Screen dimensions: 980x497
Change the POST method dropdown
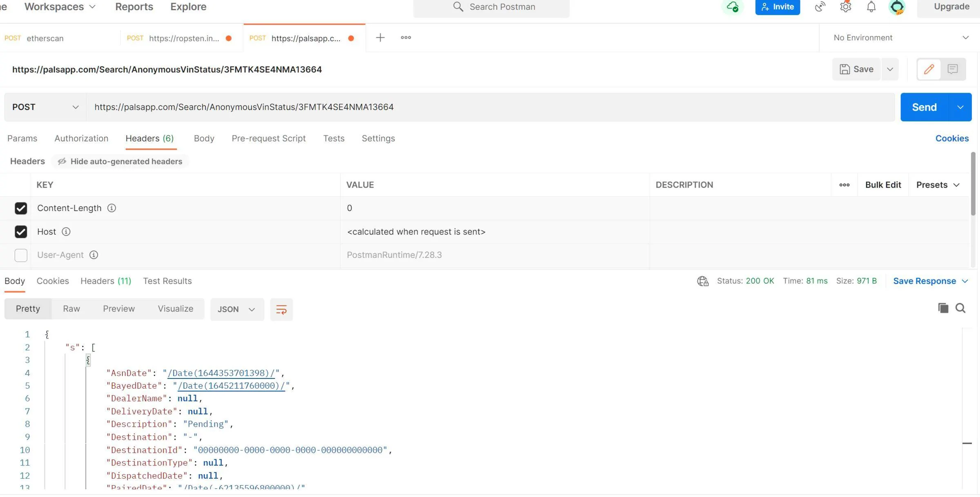[x=45, y=107]
